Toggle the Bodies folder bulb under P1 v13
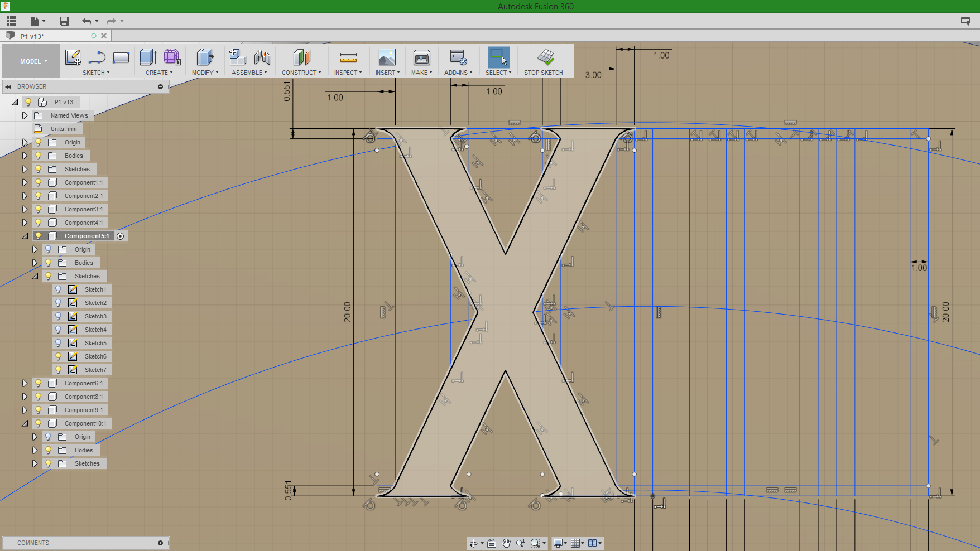The height and width of the screenshot is (551, 980). [39, 156]
